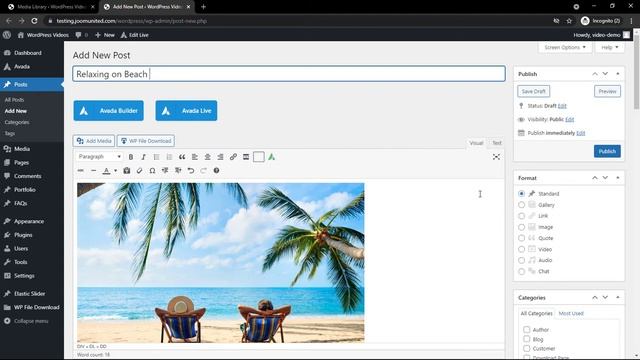Screen dimensions: 640x360
Task: Select the Audio post format
Action: pos(521,260)
